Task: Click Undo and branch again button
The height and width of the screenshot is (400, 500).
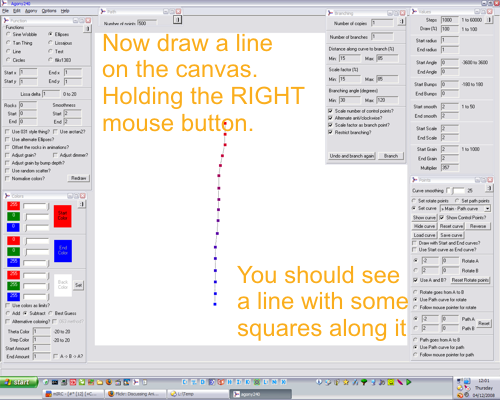Action: point(352,156)
